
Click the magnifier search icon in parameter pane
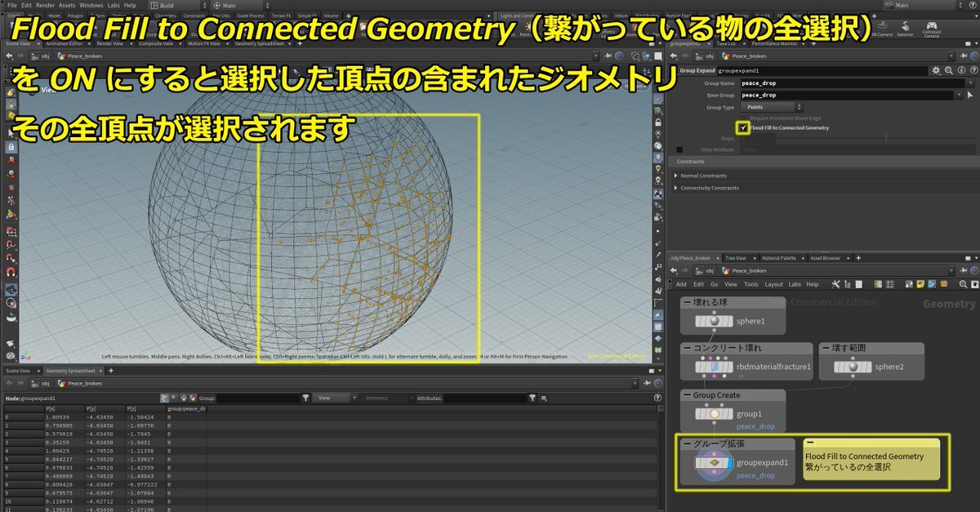point(947,71)
